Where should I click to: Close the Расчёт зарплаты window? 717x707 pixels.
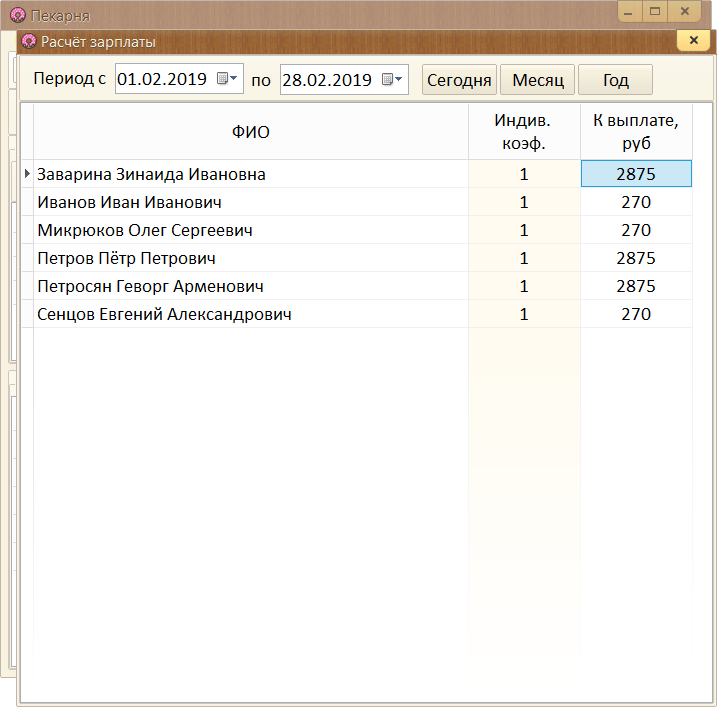693,40
